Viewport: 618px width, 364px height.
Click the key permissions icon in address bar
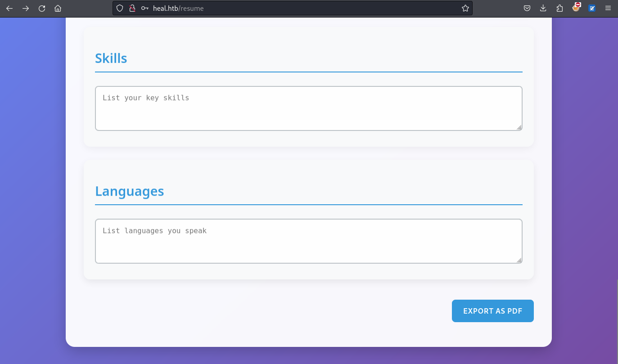[144, 8]
